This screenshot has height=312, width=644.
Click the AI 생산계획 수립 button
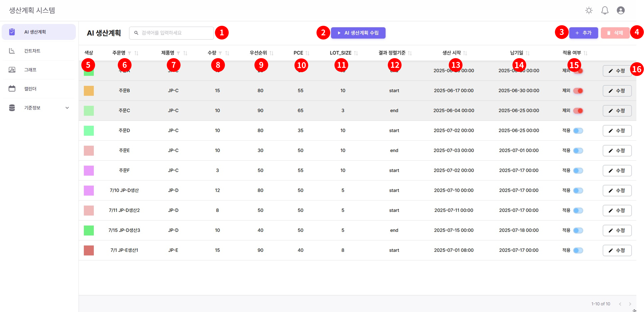pos(358,33)
